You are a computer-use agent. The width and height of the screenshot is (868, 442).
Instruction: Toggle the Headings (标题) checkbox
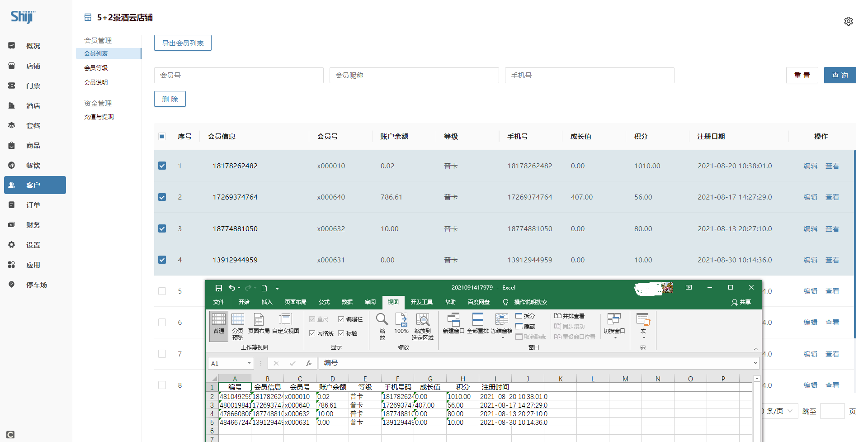pyautogui.click(x=341, y=333)
